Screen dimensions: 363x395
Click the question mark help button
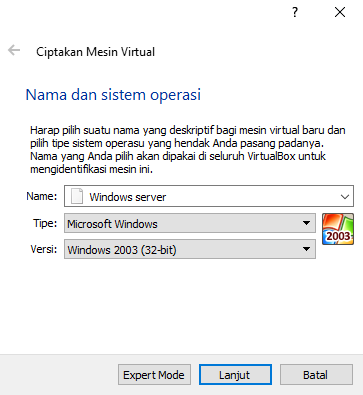pyautogui.click(x=295, y=12)
